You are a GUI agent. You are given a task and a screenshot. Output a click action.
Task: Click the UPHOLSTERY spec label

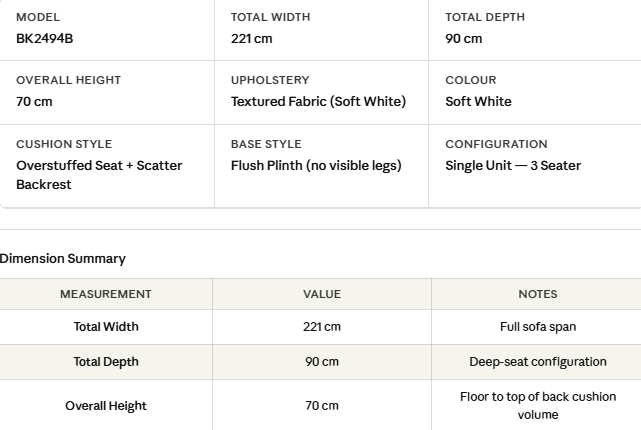pos(270,80)
